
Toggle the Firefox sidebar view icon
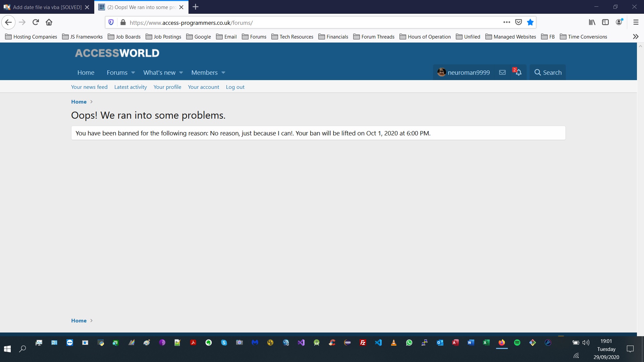[605, 22]
